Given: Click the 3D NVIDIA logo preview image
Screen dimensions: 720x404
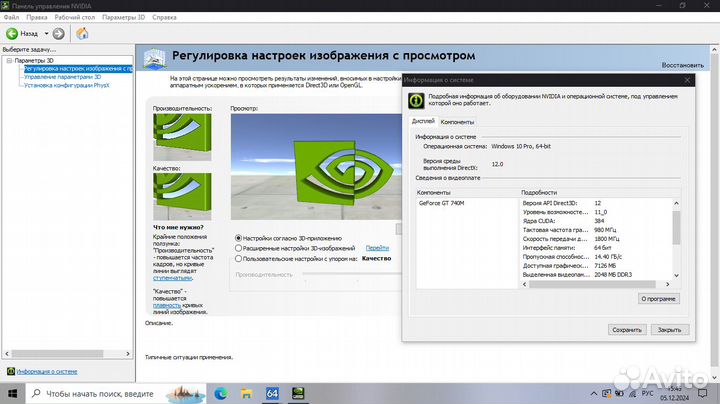Looking at the screenshot, I should pos(316,167).
